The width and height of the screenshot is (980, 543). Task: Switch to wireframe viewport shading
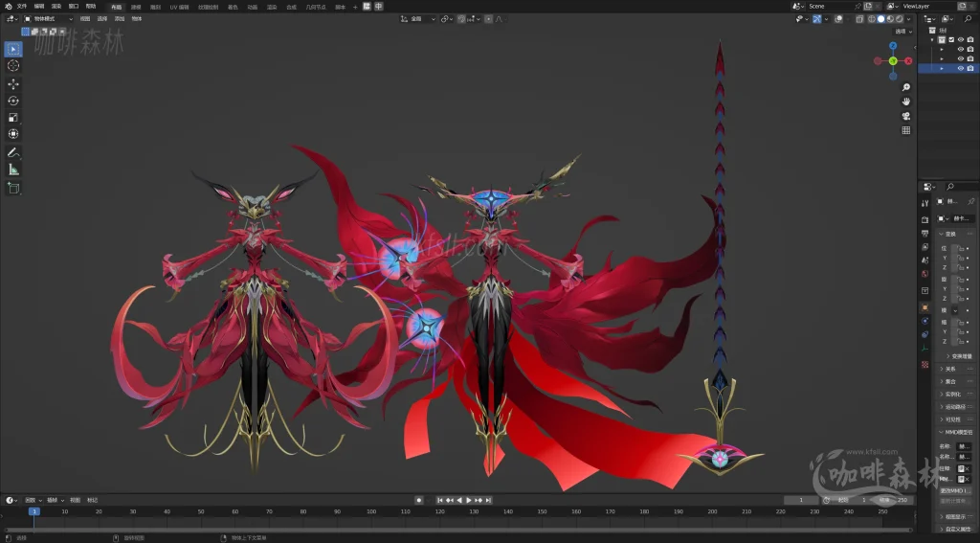(x=872, y=19)
